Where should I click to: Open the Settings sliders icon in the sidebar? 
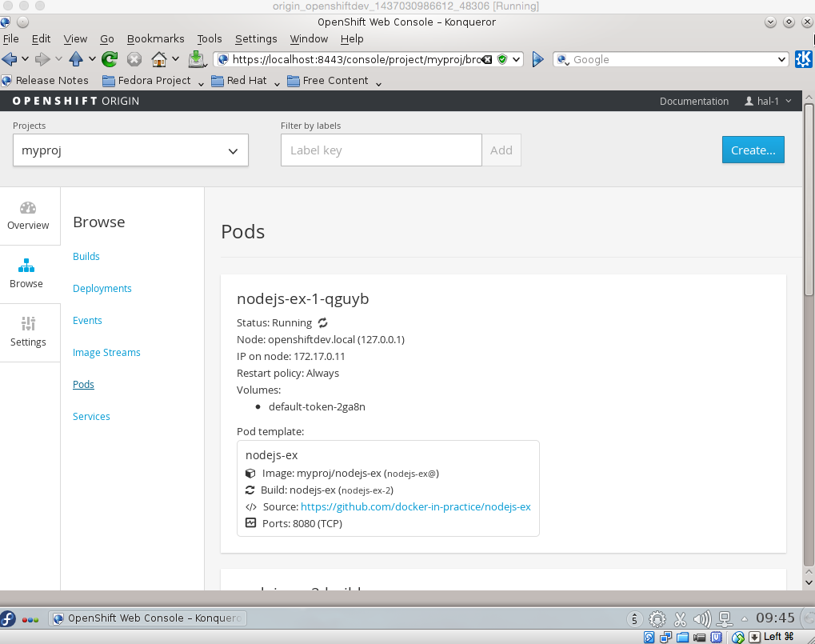point(28,324)
